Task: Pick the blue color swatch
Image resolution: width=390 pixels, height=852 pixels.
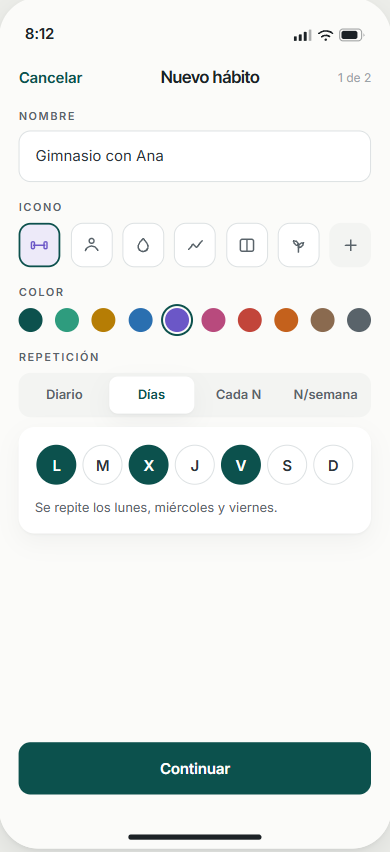Action: tap(140, 320)
